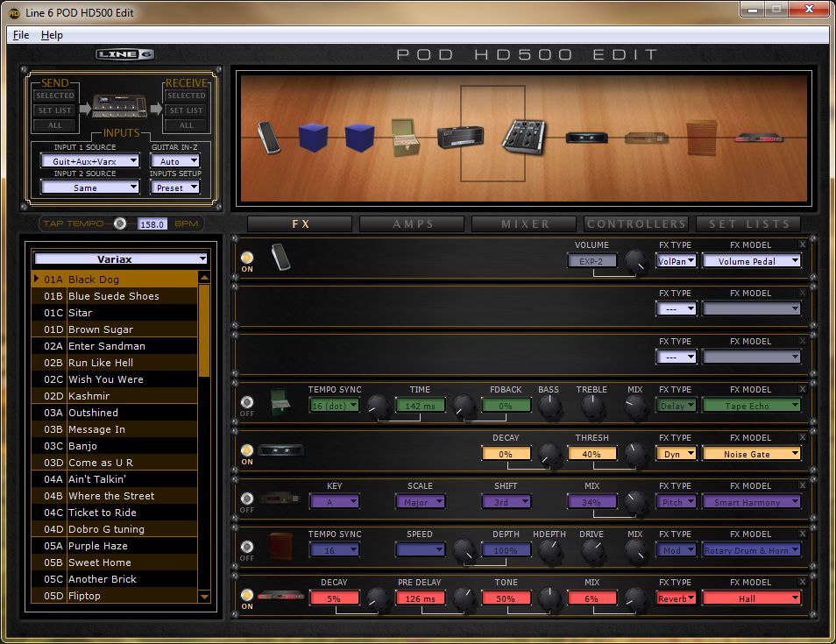Click the Receive SELECTED button
Image resolution: width=836 pixels, height=644 pixels.
click(x=186, y=96)
